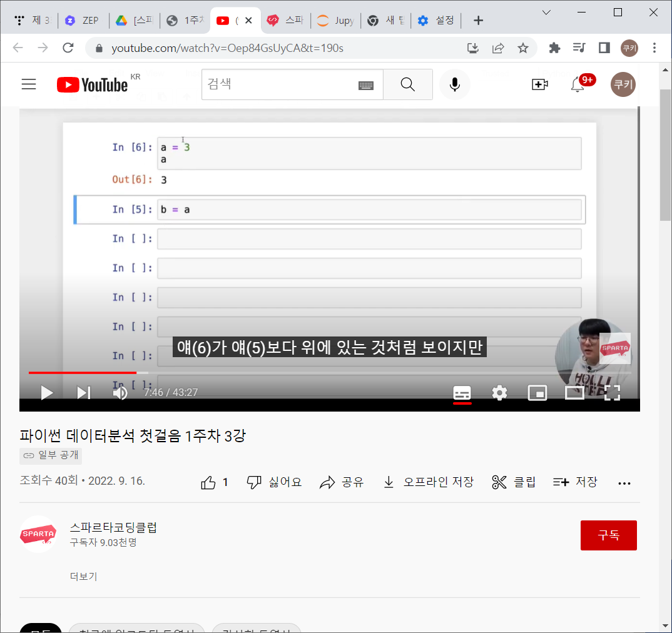
Task: Open the tab search chevron
Action: (x=546, y=13)
